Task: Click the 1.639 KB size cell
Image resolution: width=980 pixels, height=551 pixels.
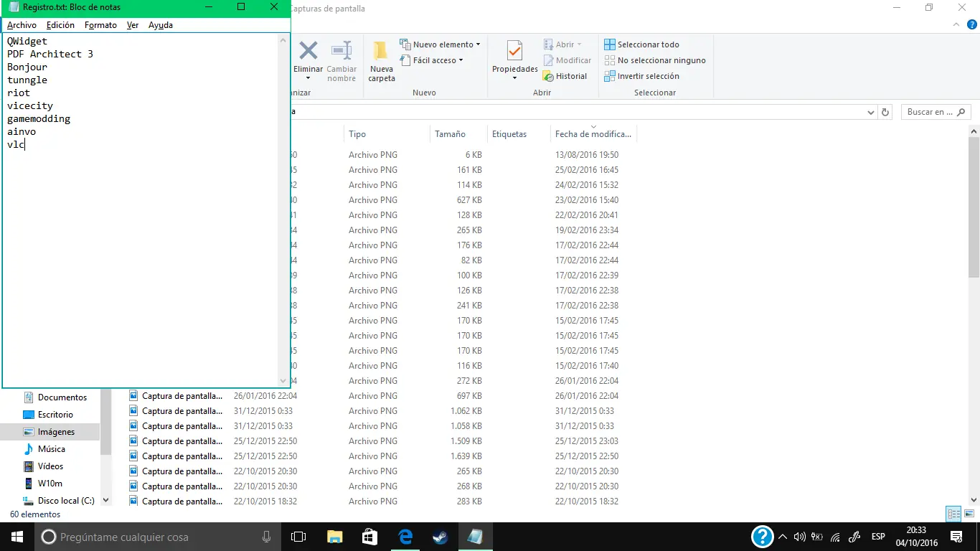Action: pyautogui.click(x=466, y=456)
